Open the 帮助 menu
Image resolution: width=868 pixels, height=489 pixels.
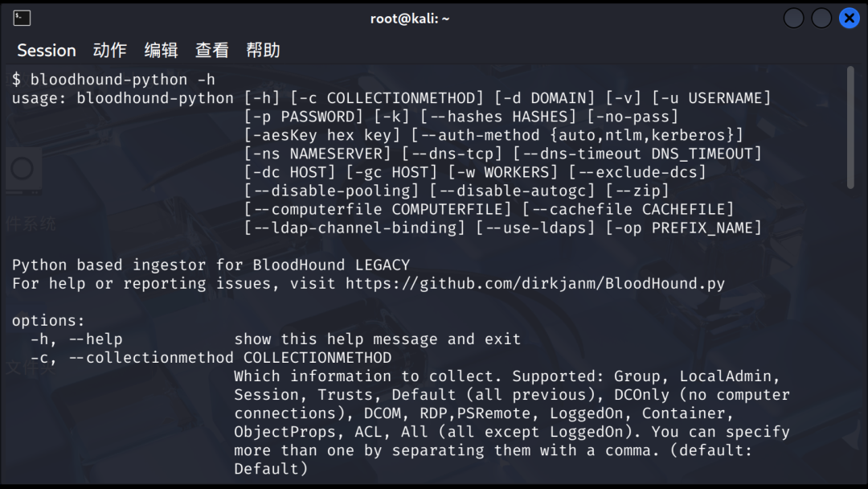click(264, 50)
